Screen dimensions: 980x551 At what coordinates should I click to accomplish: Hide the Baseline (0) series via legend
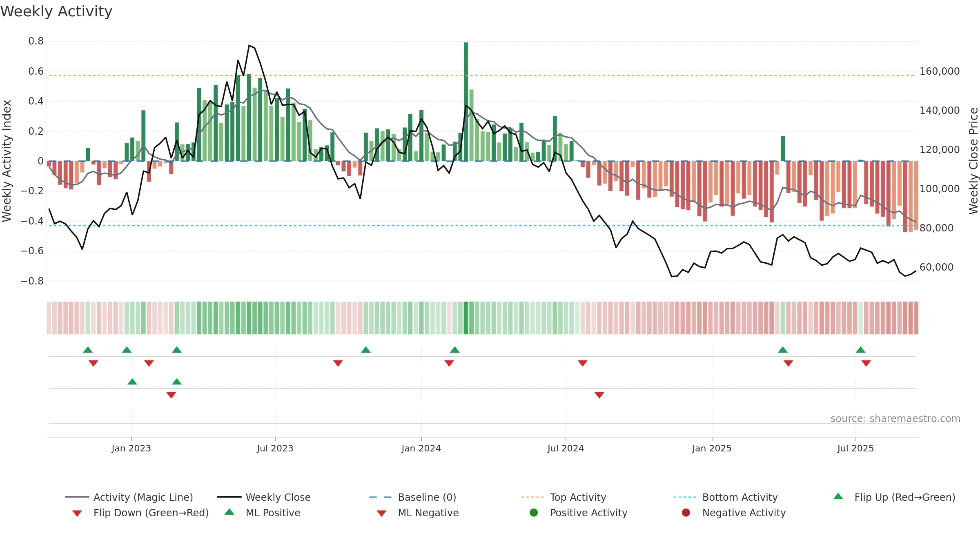[413, 497]
